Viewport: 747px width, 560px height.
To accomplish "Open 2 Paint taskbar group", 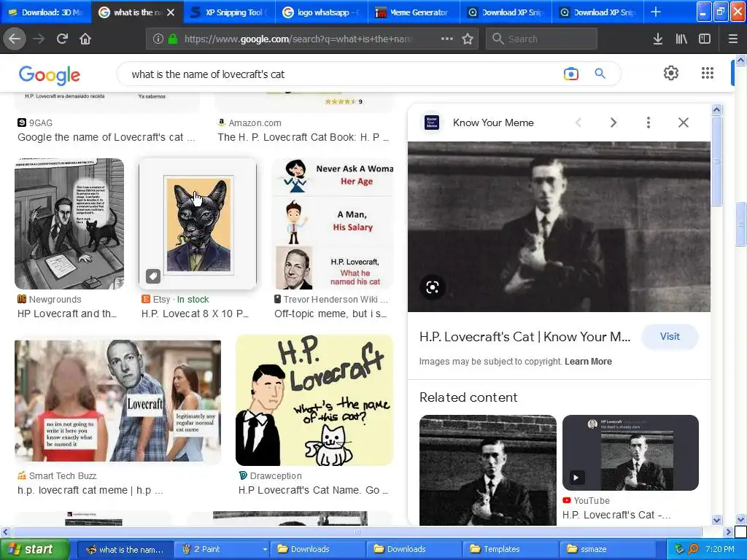I will click(222, 549).
